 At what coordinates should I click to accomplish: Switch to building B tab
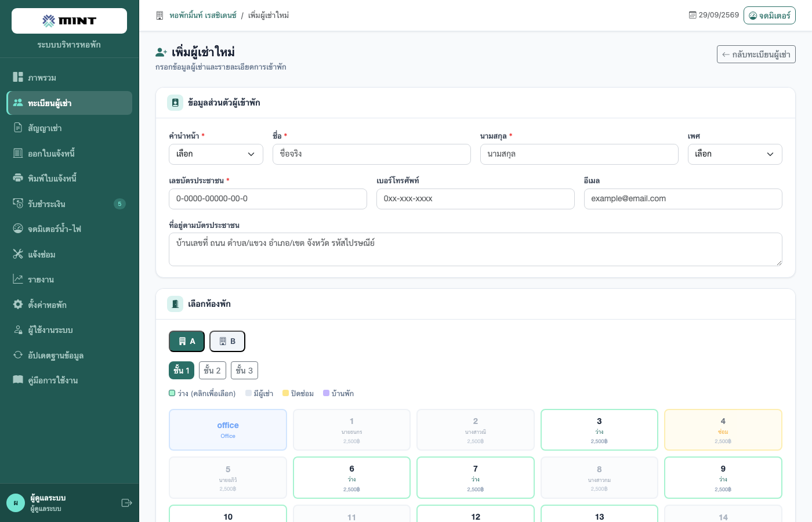pyautogui.click(x=227, y=341)
